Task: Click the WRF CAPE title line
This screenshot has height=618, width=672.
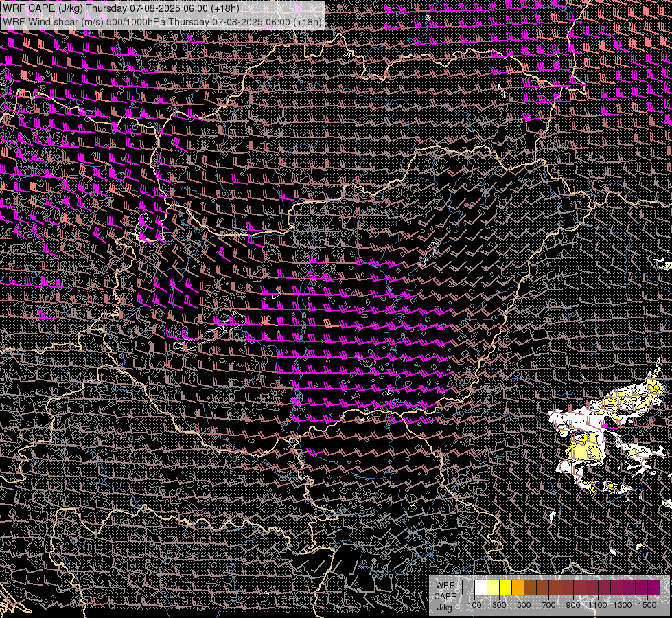Action: [x=121, y=8]
